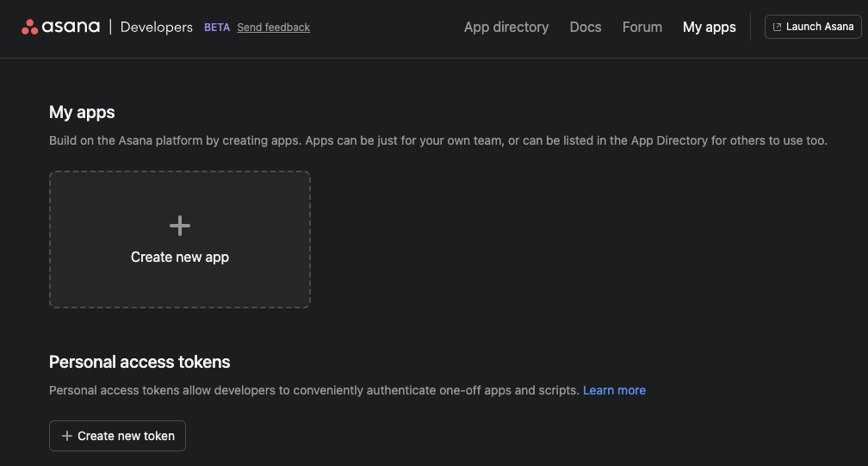This screenshot has height=466, width=868.
Task: Click the Personal access tokens heading
Action: point(139,362)
